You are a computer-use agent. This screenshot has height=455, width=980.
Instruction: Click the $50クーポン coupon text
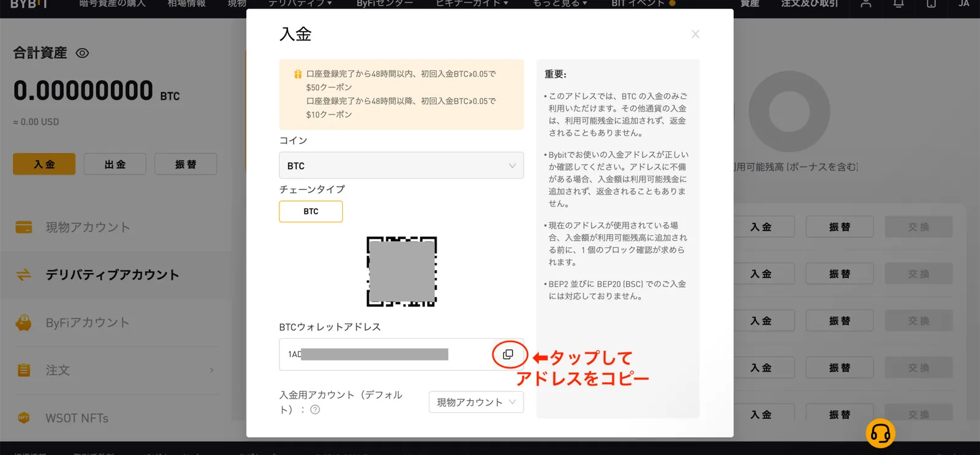click(329, 88)
